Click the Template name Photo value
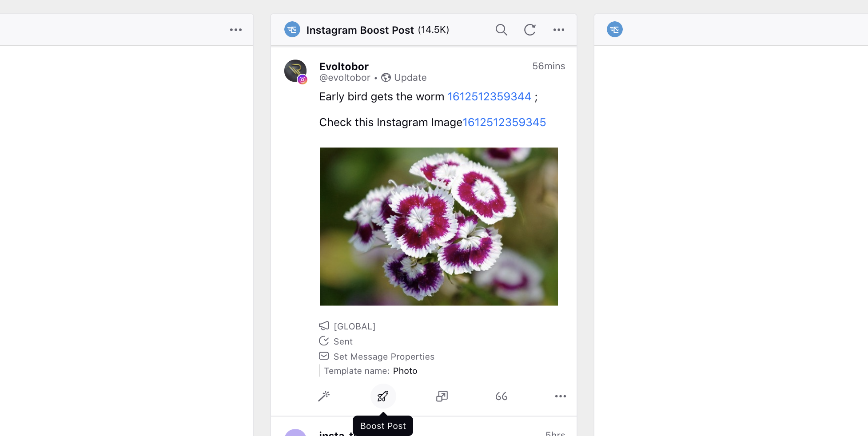Screen dimensions: 868x436 click(405, 371)
